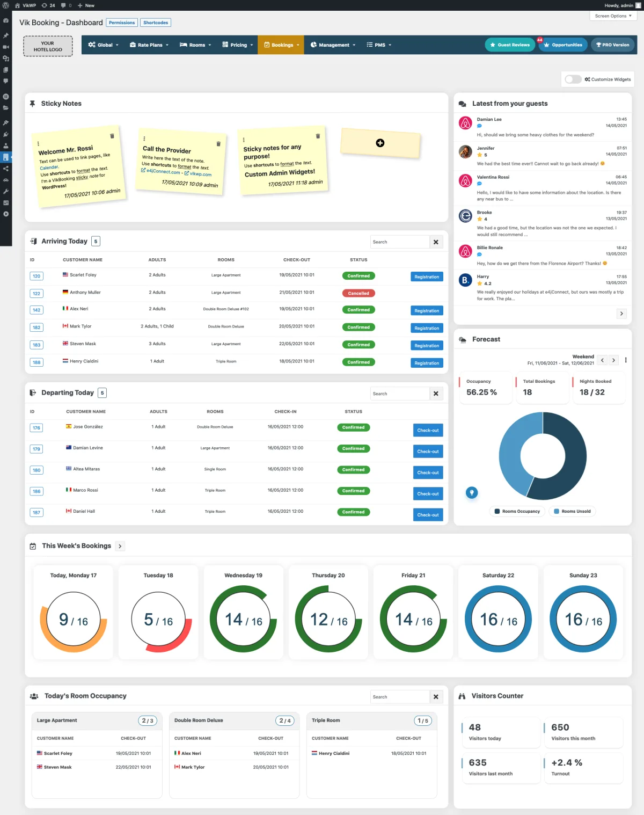
Task: Expand the PMS menu
Action: [379, 45]
